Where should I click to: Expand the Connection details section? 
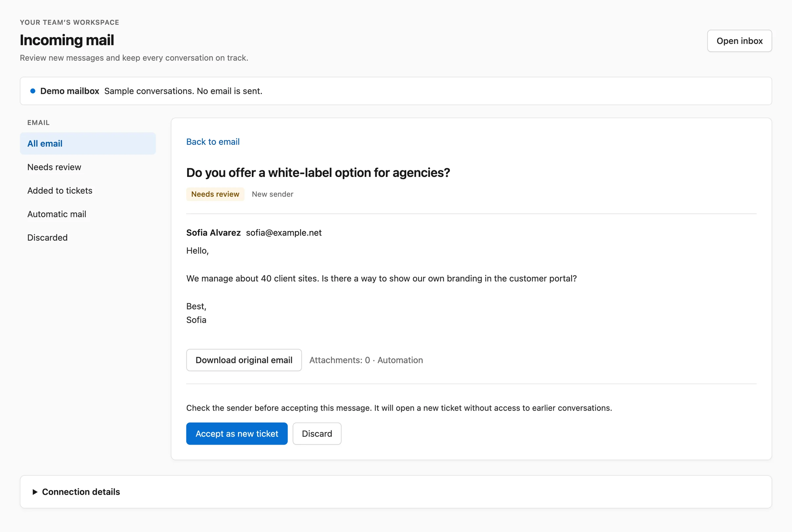click(x=395, y=491)
